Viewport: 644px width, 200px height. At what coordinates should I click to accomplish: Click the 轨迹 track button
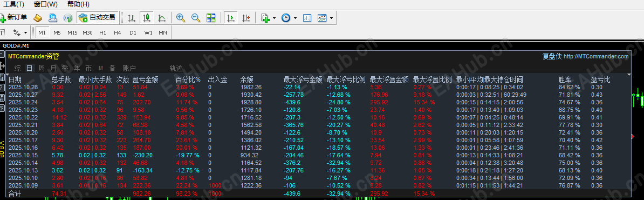coord(176,68)
